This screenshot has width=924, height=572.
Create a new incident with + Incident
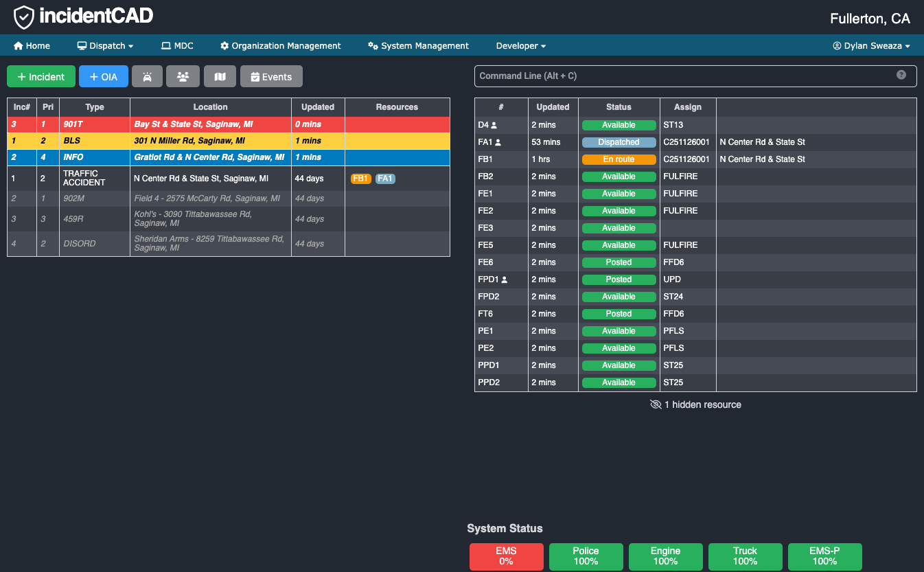[x=41, y=77]
